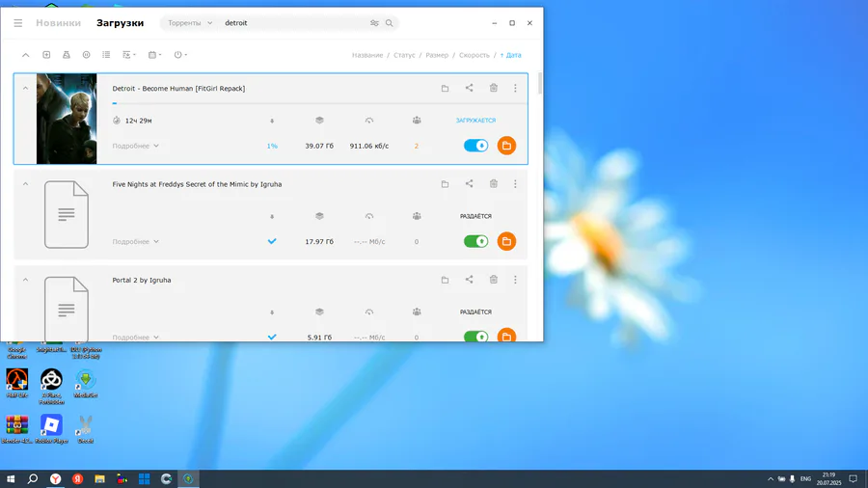Click the flask tool toolbar icon

click(x=67, y=55)
